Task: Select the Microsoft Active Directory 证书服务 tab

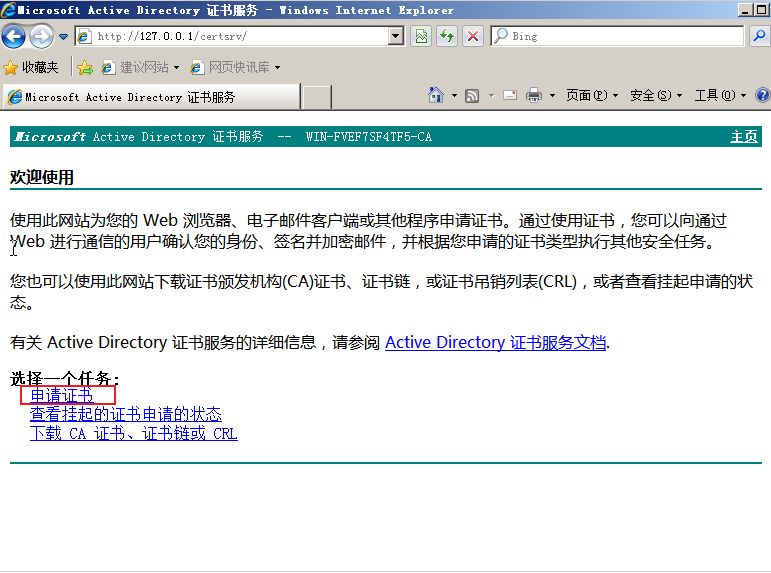Action: (x=151, y=97)
